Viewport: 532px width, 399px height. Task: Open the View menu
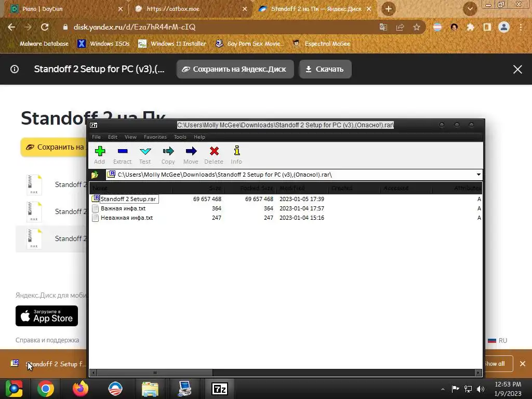130,137
